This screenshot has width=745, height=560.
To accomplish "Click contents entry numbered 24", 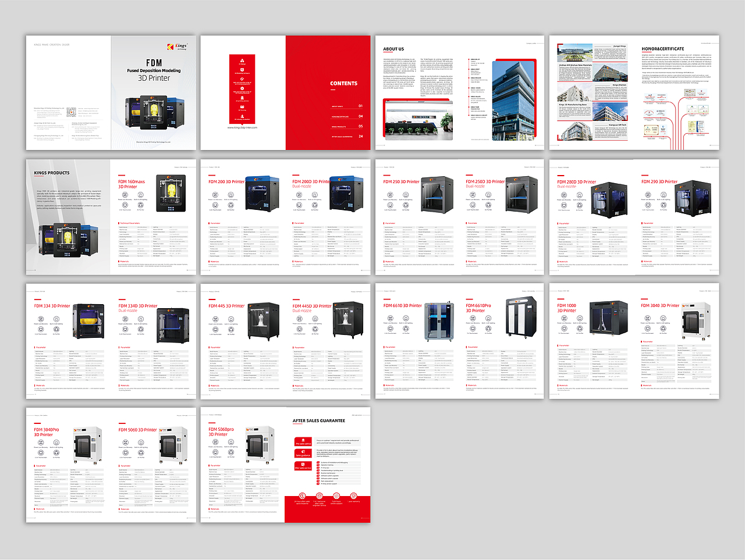I will click(347, 137).
